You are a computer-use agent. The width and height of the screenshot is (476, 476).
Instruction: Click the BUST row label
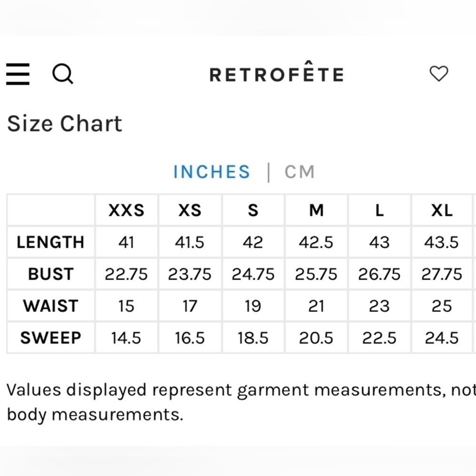(50, 274)
